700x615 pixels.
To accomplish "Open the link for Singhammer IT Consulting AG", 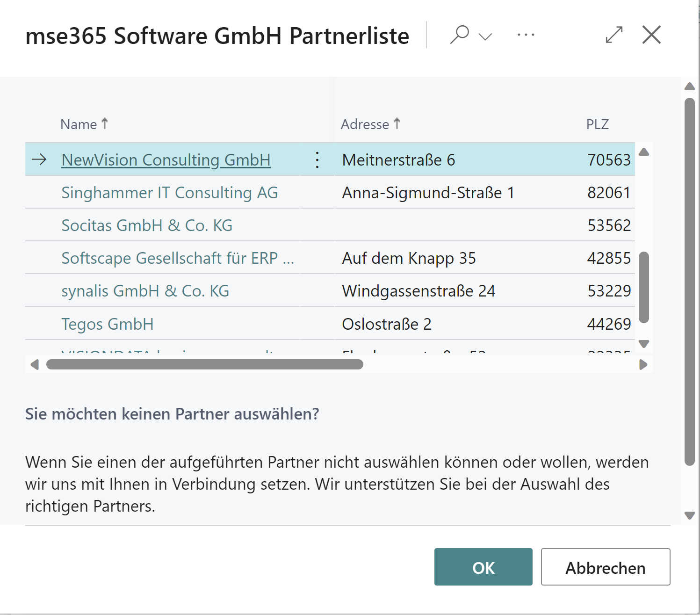I will pos(170,192).
